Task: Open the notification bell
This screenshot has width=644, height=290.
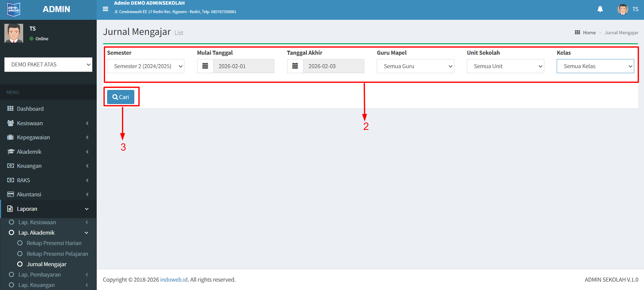Action: point(600,9)
